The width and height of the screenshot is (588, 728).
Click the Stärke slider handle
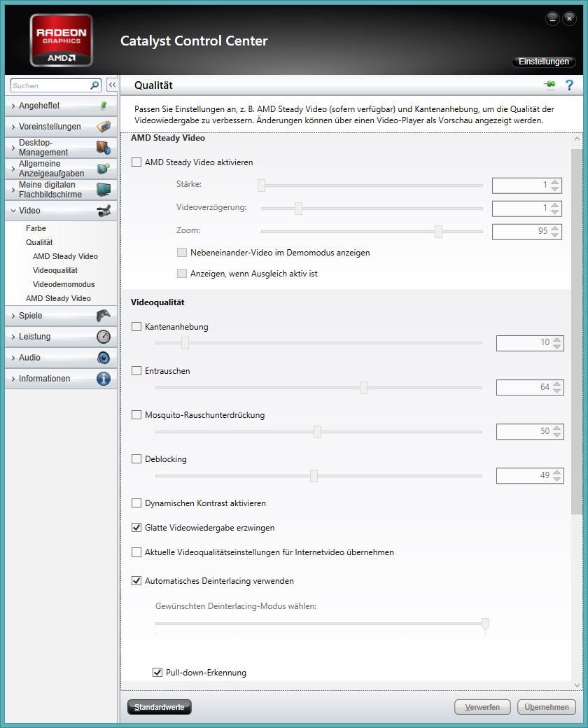(262, 185)
